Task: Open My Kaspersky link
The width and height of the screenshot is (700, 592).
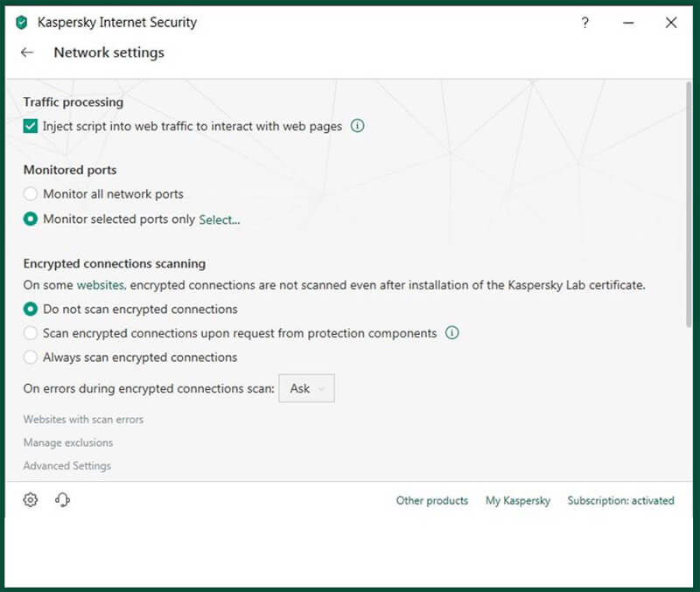Action: (x=518, y=500)
